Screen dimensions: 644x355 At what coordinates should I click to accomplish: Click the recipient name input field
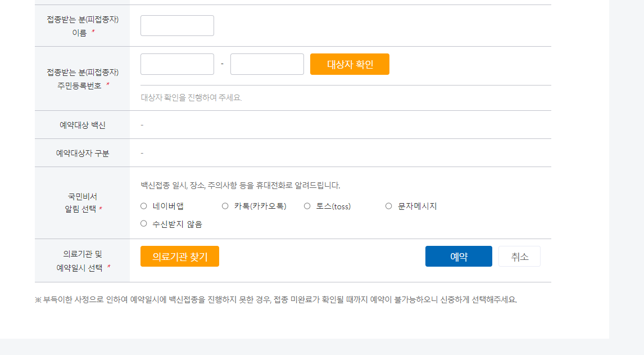(x=177, y=25)
